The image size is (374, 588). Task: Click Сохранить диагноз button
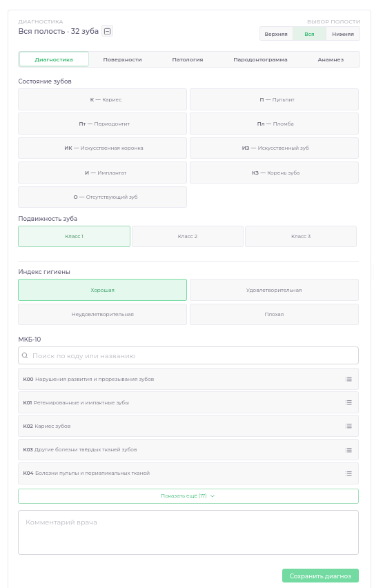coord(320,576)
